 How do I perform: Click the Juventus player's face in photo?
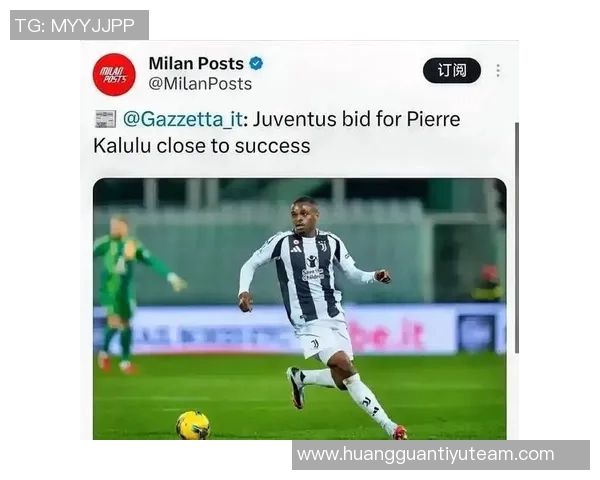pos(304,214)
